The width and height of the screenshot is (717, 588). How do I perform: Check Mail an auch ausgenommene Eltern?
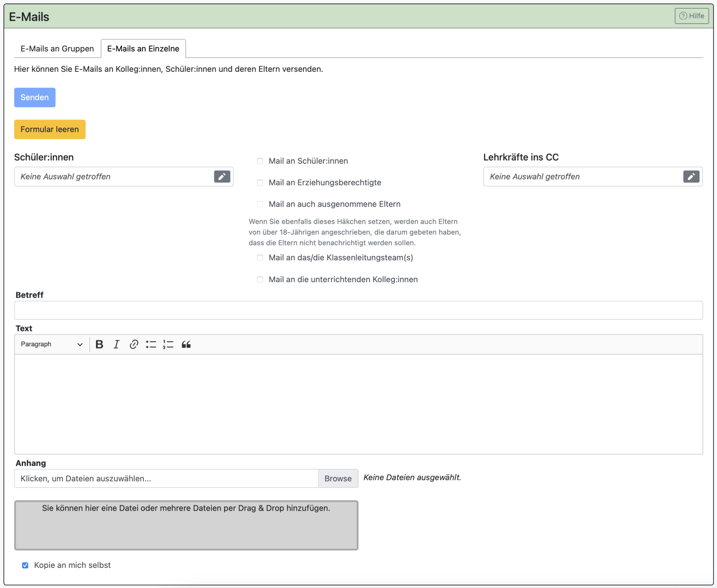260,204
